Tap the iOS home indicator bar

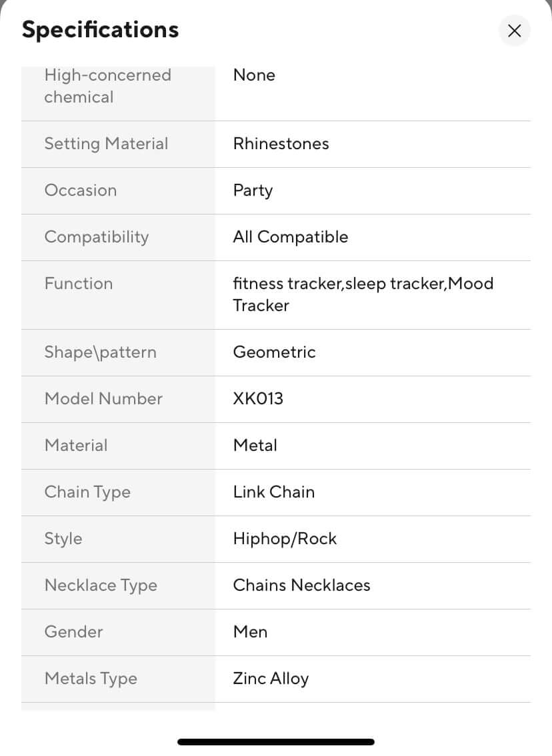(276, 742)
